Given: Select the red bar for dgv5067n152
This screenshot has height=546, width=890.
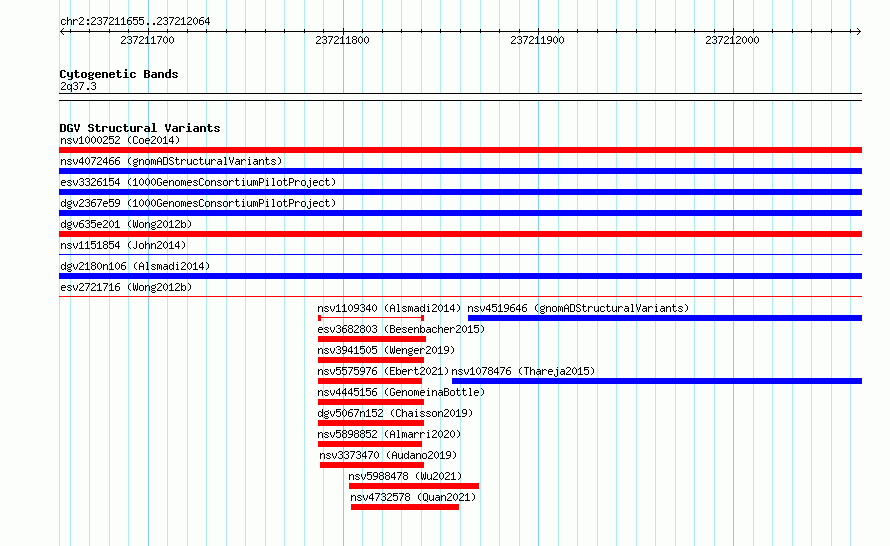Looking at the screenshot, I should (x=371, y=423).
